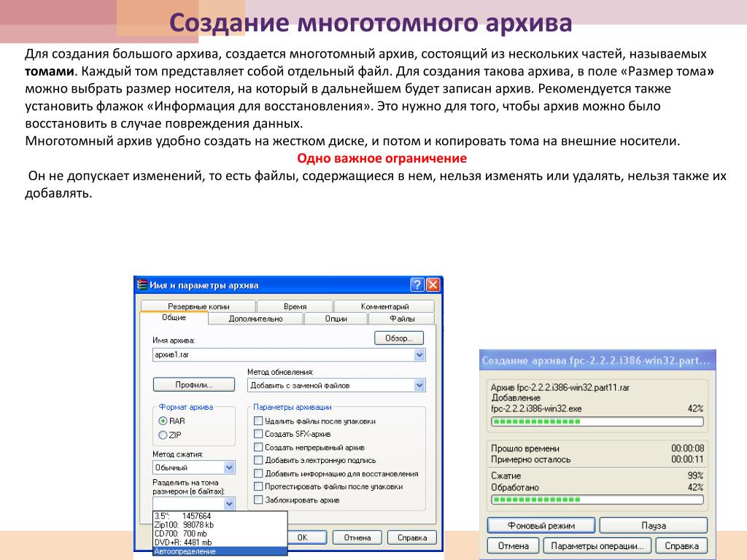Click Справка in the progress window

coord(681,545)
